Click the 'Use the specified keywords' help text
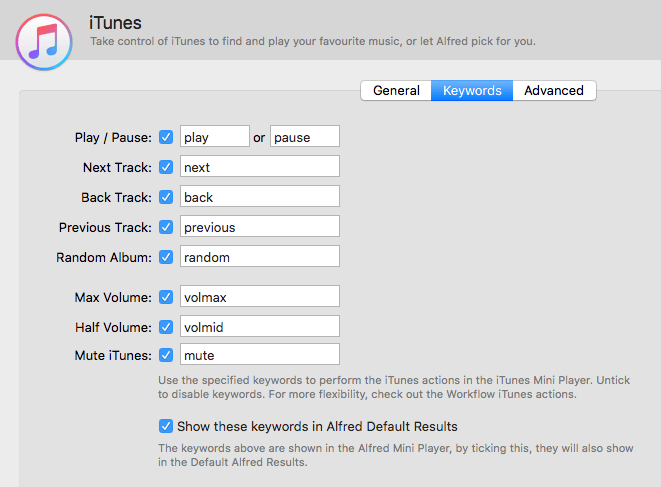 pyautogui.click(x=394, y=387)
